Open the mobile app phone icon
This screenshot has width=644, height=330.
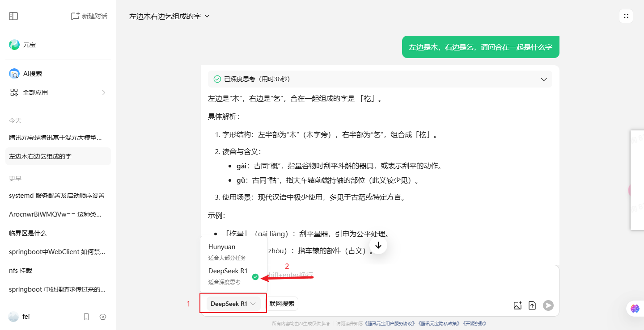click(86, 317)
